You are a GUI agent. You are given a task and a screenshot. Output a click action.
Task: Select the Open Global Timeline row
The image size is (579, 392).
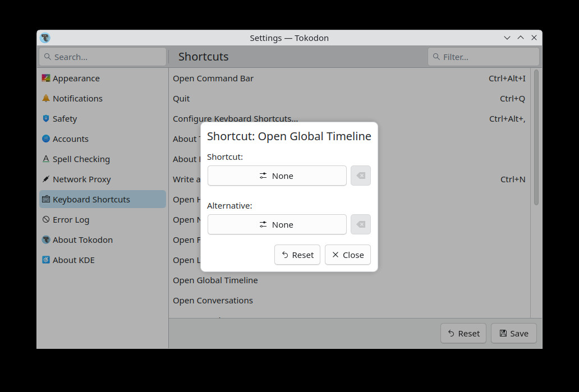coord(350,280)
